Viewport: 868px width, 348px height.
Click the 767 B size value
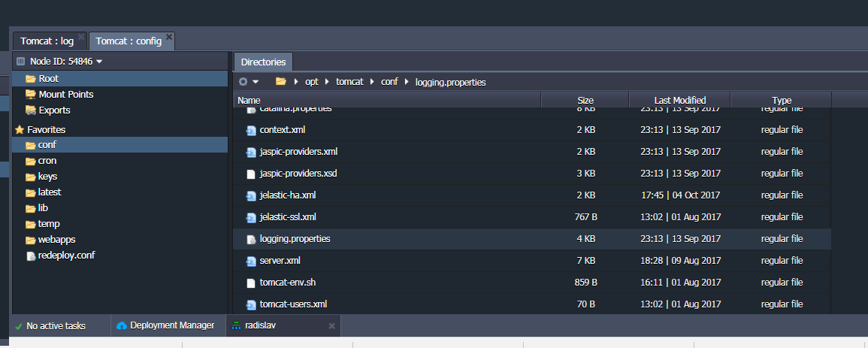coord(585,217)
